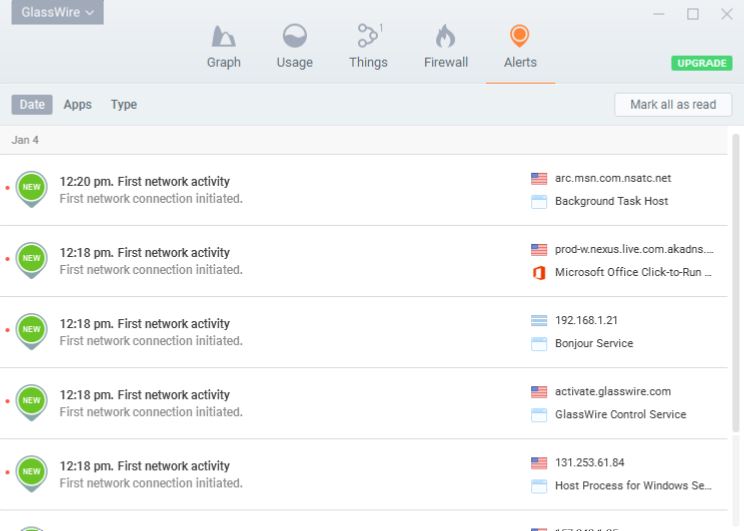This screenshot has height=531, width=744.
Task: Open the Graph view icon
Action: point(223,36)
